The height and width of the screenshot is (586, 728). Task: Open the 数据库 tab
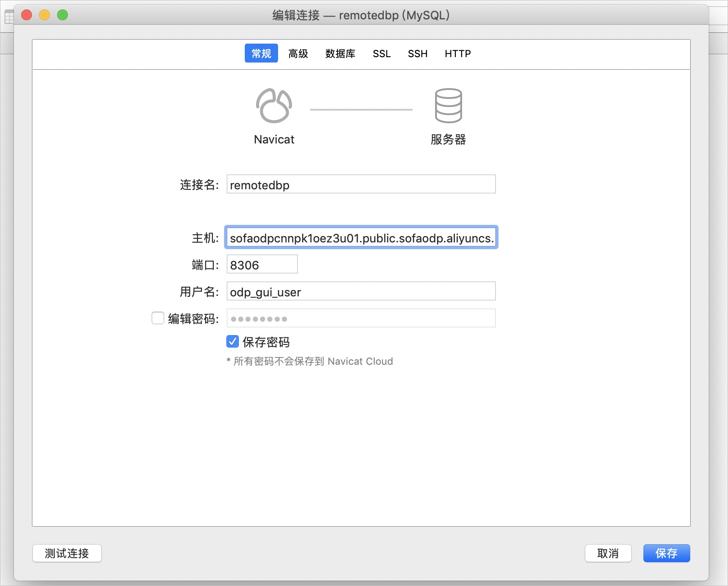click(x=340, y=54)
